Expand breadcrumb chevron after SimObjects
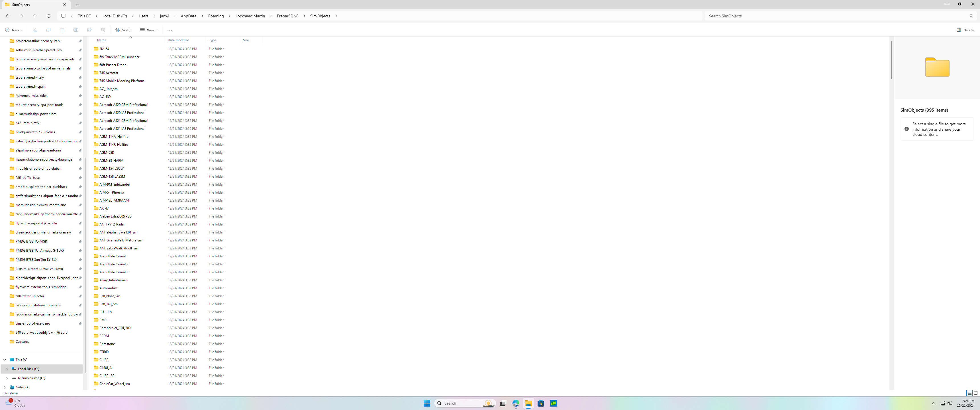 tap(336, 16)
